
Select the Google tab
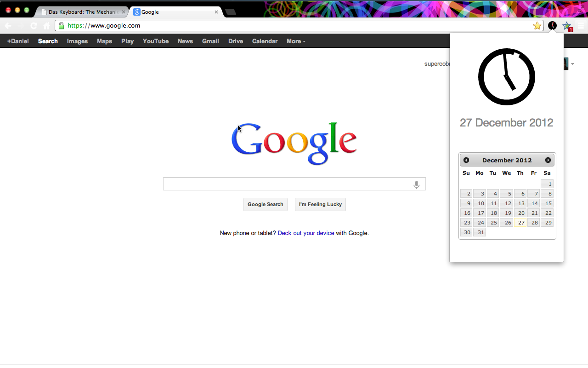point(175,12)
